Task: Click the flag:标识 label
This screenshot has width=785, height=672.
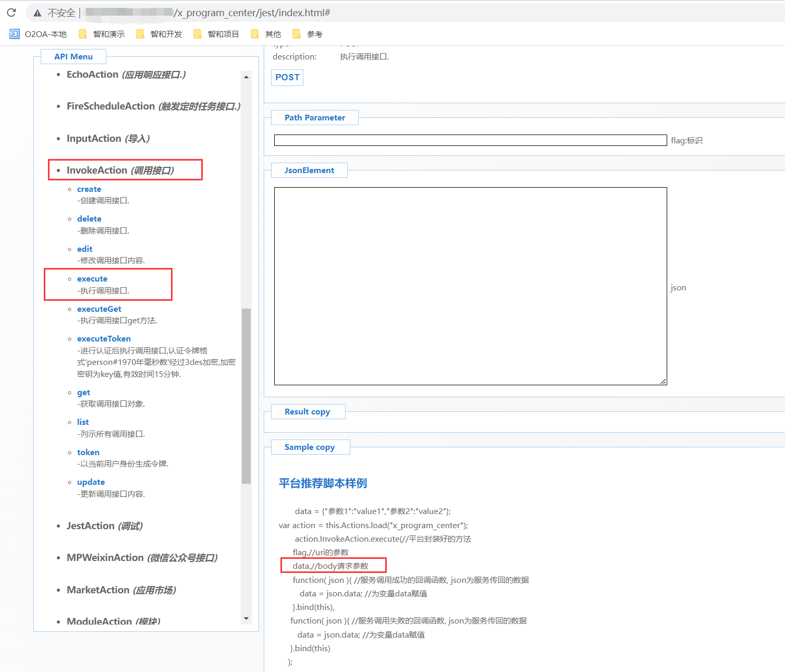Action: pos(686,141)
